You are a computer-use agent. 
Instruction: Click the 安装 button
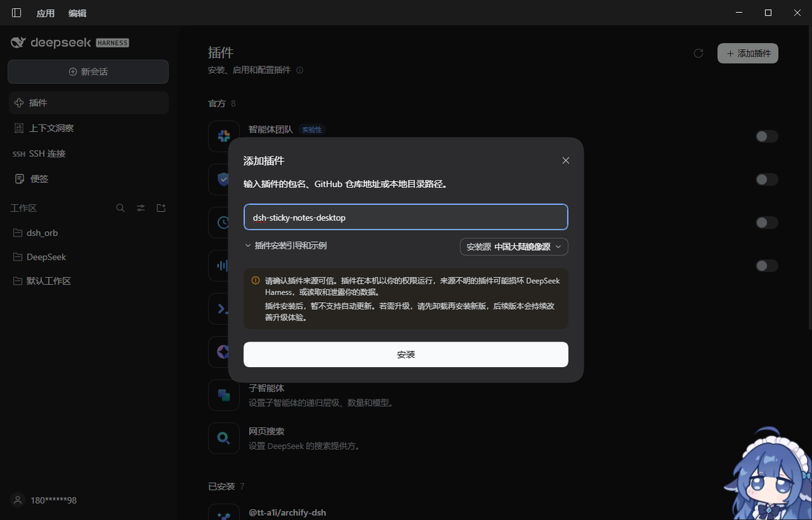(x=406, y=354)
